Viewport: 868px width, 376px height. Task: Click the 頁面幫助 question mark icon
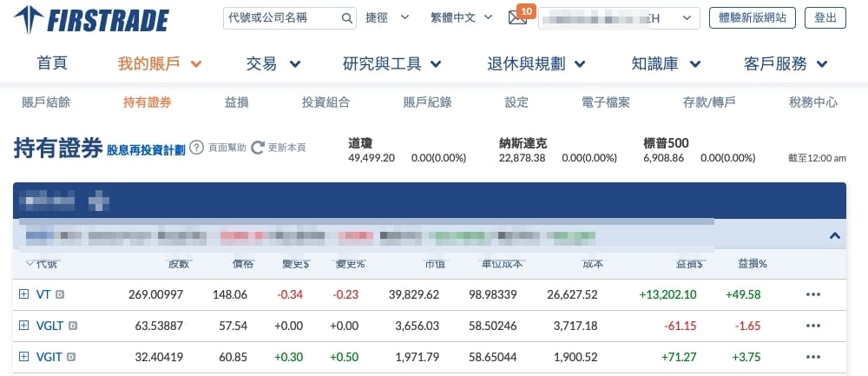[x=196, y=148]
